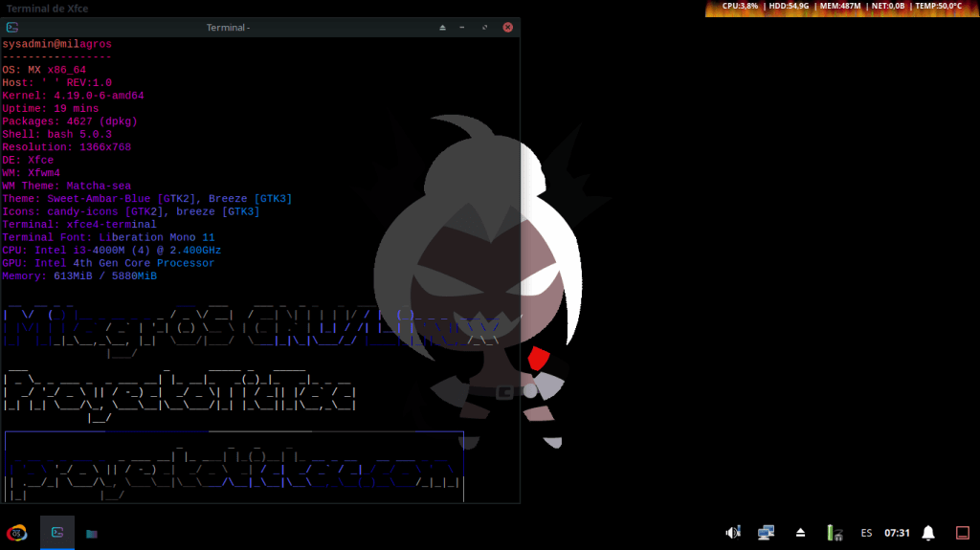Open the file manager folder icon in the taskbar
The image size is (980, 550).
(92, 533)
